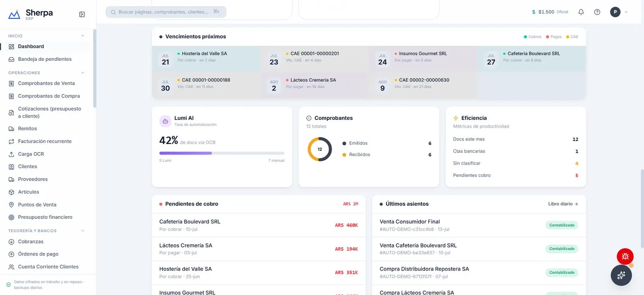Click the Dashboard grid icon

tap(11, 47)
